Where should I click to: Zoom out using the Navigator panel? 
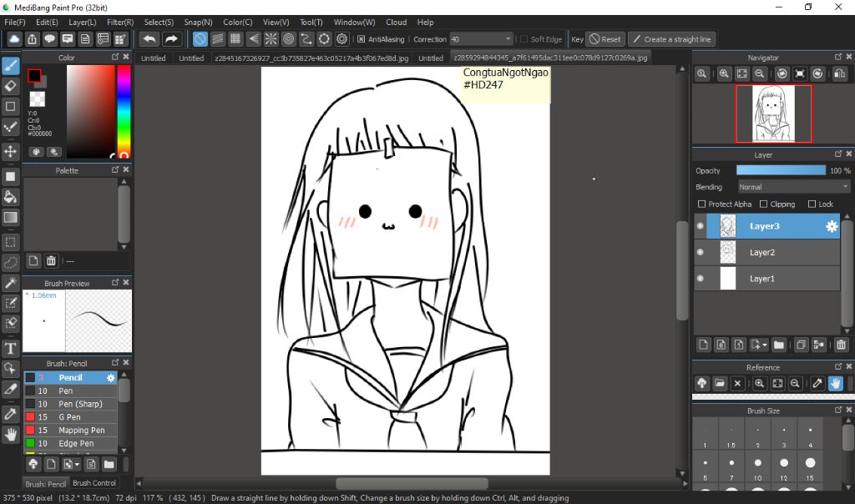point(759,73)
